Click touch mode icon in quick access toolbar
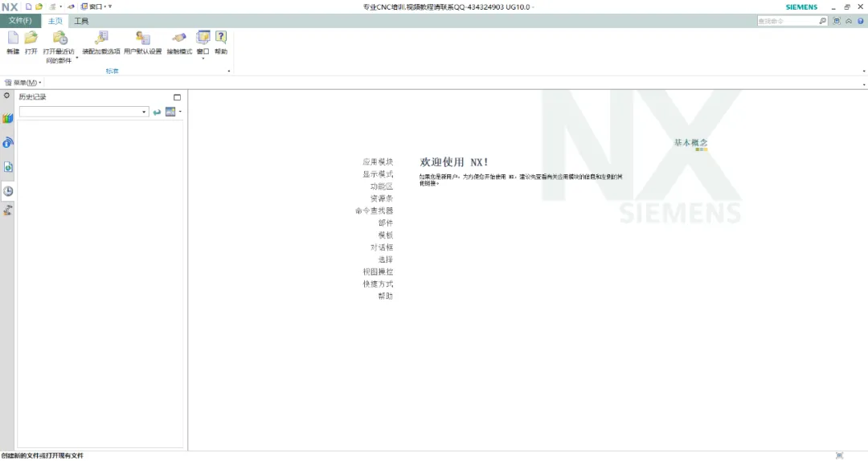This screenshot has width=868, height=461. pyautogui.click(x=71, y=6)
